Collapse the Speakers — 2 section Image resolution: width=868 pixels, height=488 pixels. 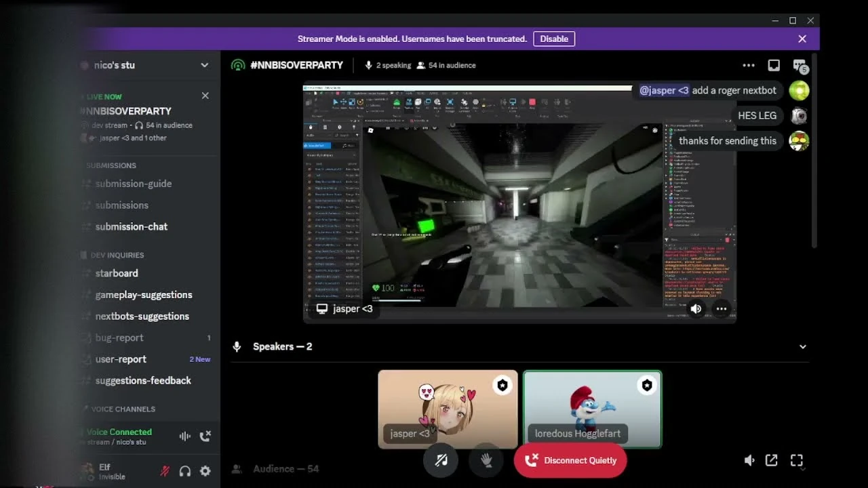point(802,346)
